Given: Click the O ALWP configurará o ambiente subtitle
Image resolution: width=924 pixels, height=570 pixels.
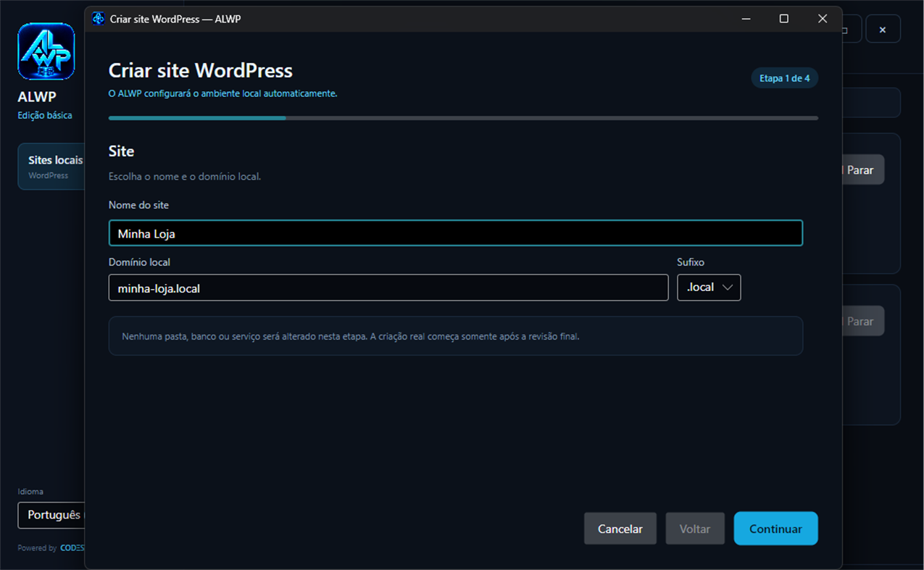Looking at the screenshot, I should (223, 93).
